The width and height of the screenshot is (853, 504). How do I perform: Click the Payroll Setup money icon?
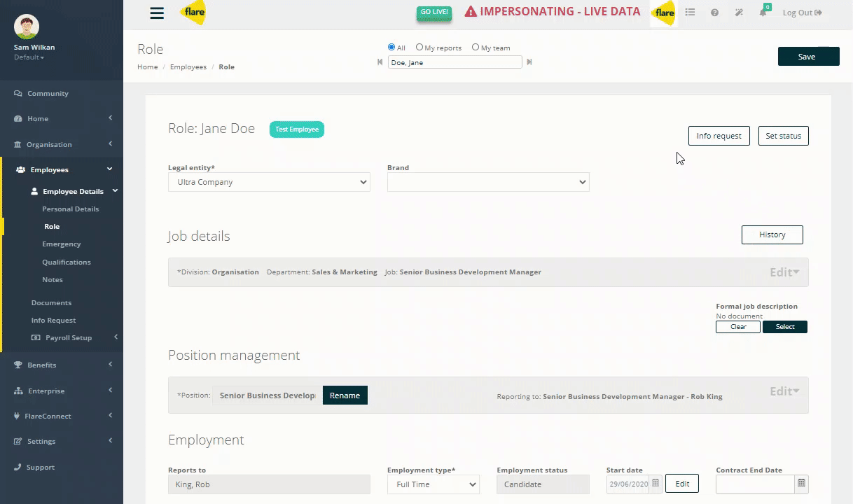coord(36,338)
